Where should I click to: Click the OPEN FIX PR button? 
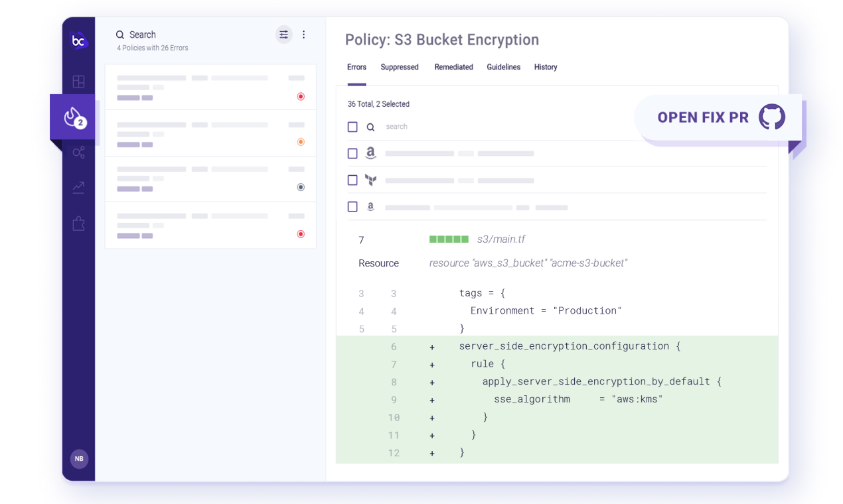(x=718, y=117)
